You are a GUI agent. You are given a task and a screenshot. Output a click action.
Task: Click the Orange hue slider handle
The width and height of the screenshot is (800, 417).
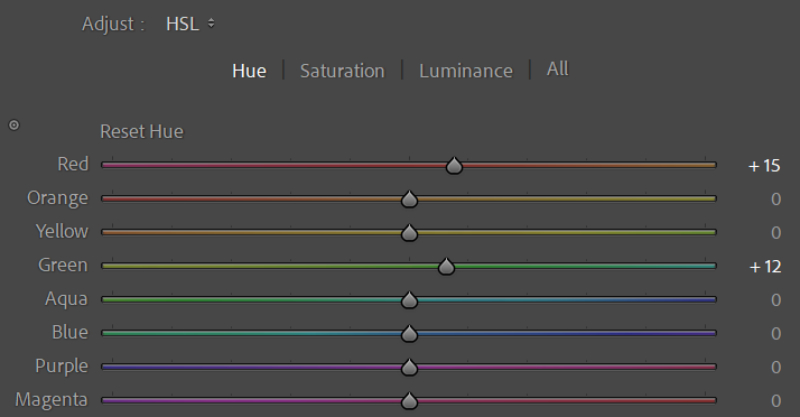(x=408, y=199)
